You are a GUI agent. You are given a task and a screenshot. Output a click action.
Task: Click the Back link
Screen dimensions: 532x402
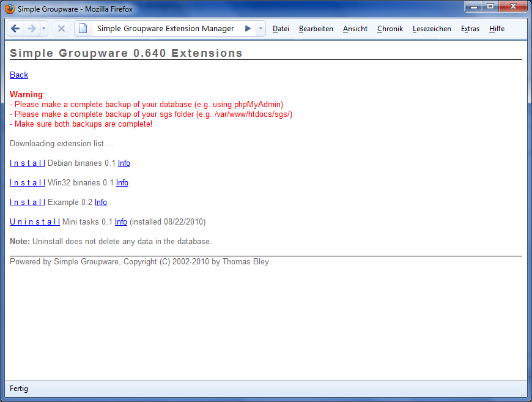[19, 75]
